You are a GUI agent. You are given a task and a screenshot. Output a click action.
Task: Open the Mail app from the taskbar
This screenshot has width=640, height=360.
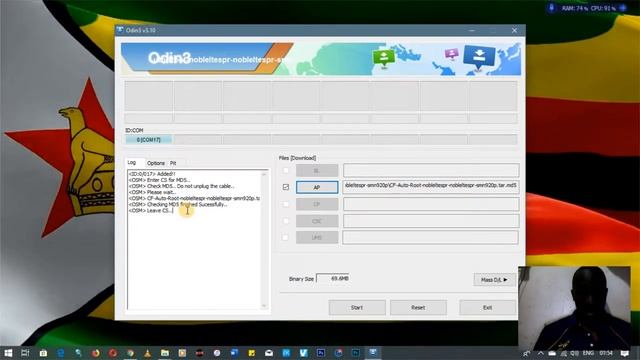pos(269,353)
